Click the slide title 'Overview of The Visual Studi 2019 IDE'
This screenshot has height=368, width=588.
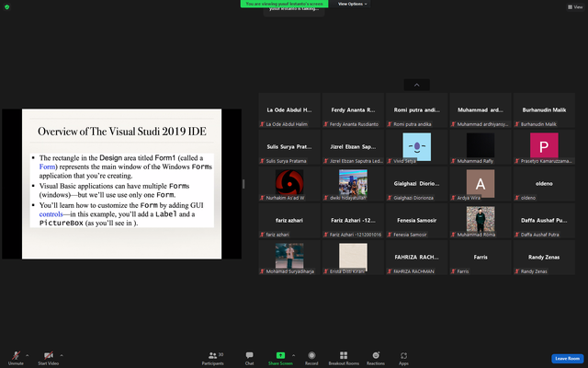click(x=122, y=131)
